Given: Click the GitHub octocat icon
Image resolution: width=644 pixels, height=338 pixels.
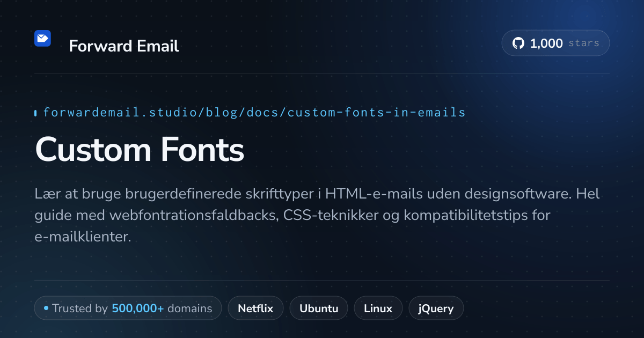Looking at the screenshot, I should pyautogui.click(x=518, y=43).
